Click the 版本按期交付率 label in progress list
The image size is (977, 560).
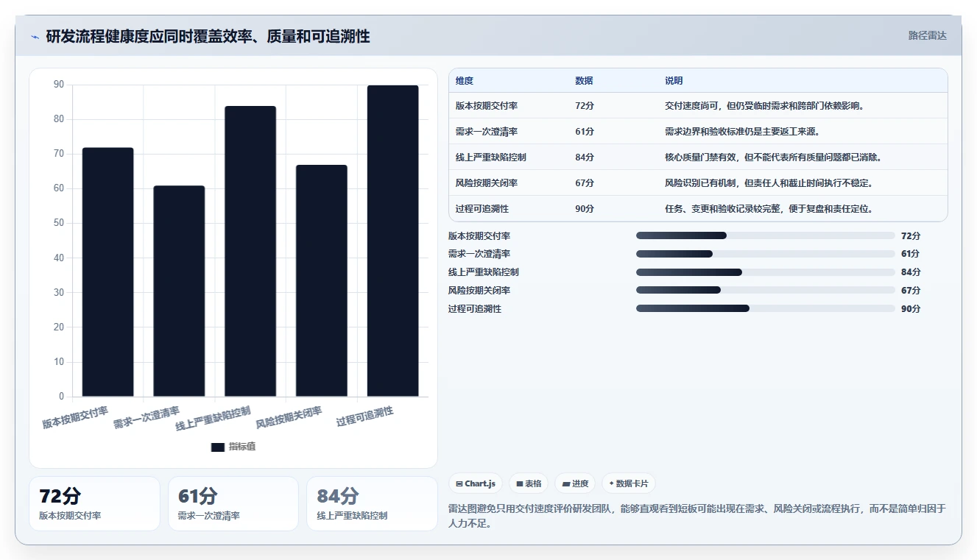(479, 235)
